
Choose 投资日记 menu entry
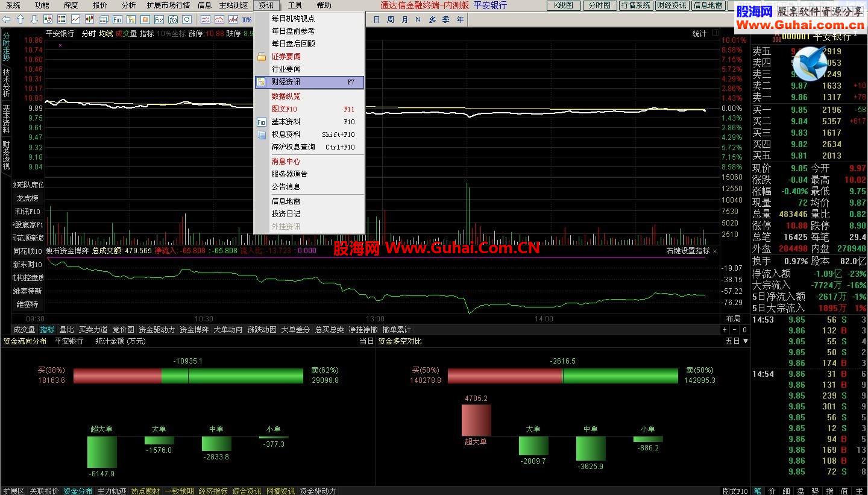click(x=309, y=213)
